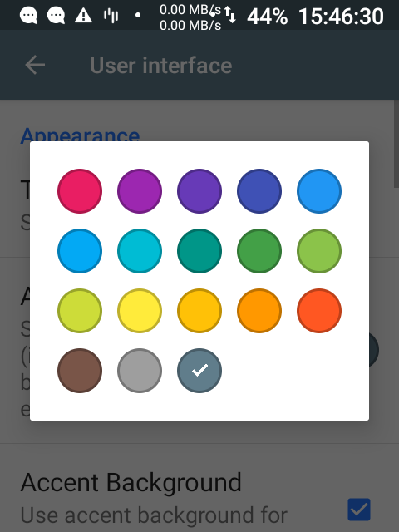Pick the brown color swatch

(x=80, y=371)
